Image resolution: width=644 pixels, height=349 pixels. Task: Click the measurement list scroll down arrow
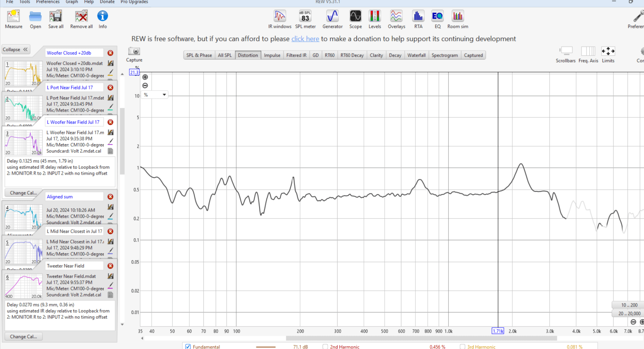tap(122, 324)
